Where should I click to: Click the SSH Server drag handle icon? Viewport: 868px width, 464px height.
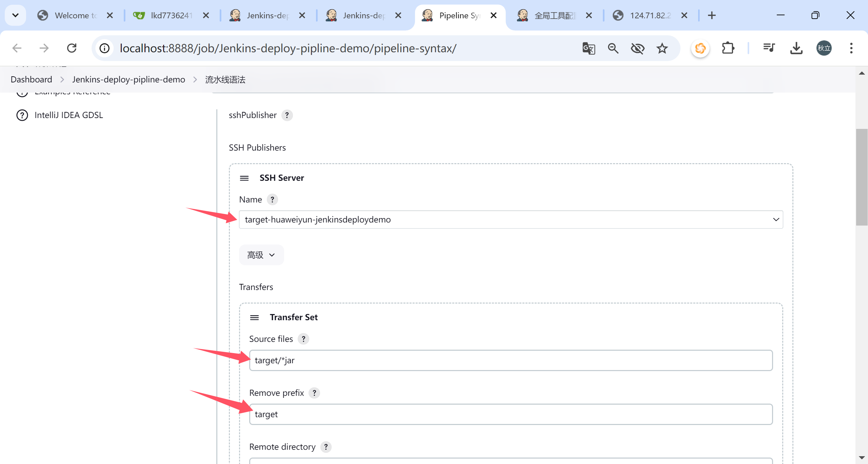244,178
